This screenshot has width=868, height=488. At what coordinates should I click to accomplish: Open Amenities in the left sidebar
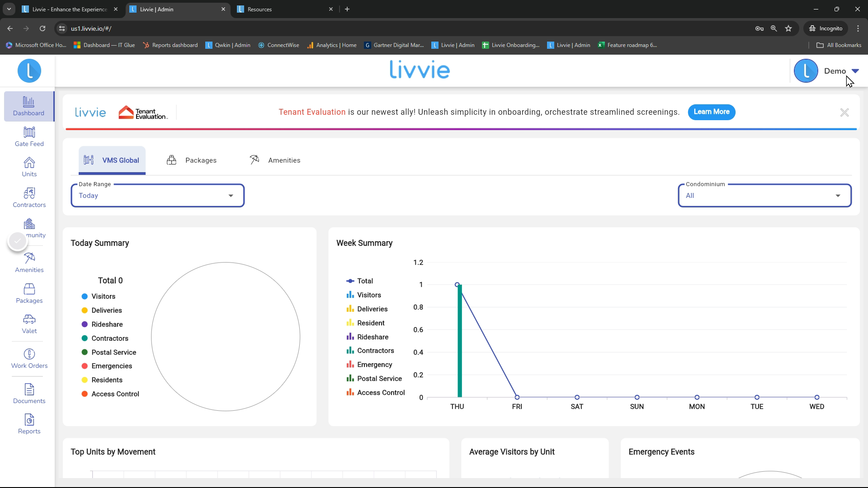point(29,263)
